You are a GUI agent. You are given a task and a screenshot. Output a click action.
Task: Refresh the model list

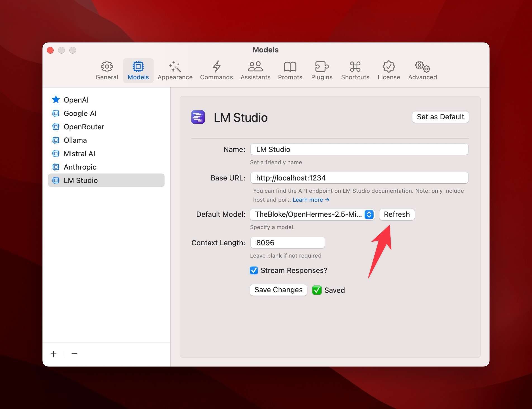(x=397, y=214)
